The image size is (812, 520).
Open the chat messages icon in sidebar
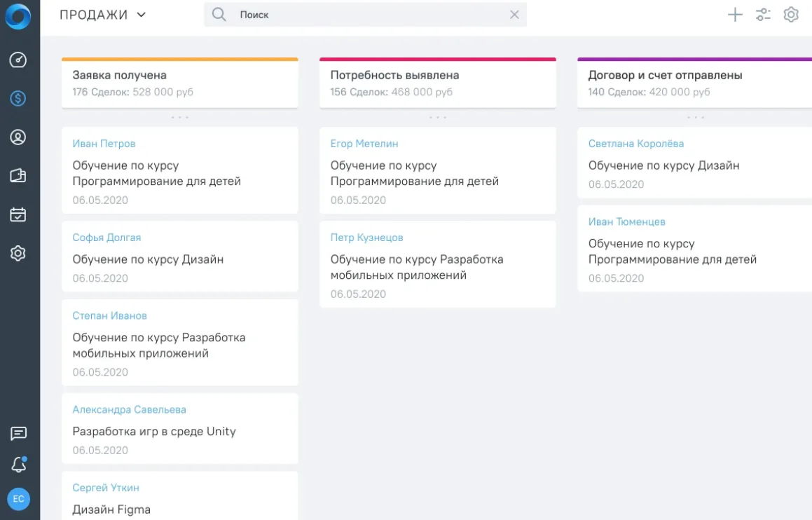18,434
